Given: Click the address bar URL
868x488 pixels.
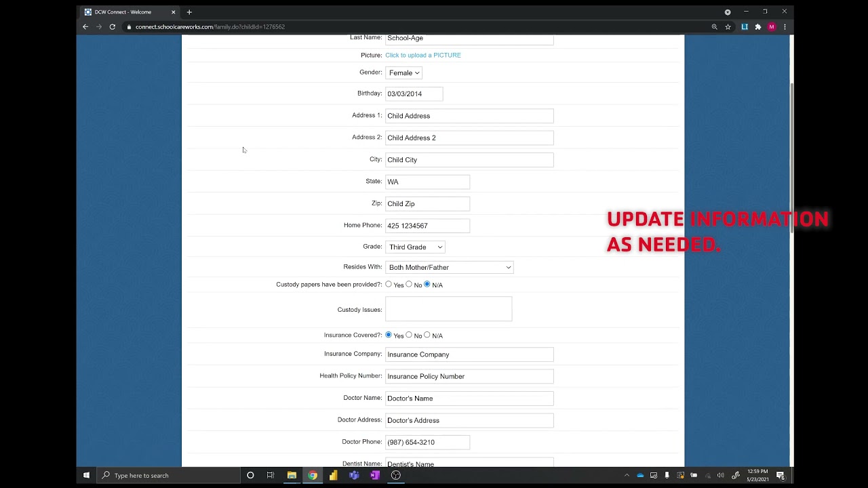Looking at the screenshot, I should [x=210, y=27].
